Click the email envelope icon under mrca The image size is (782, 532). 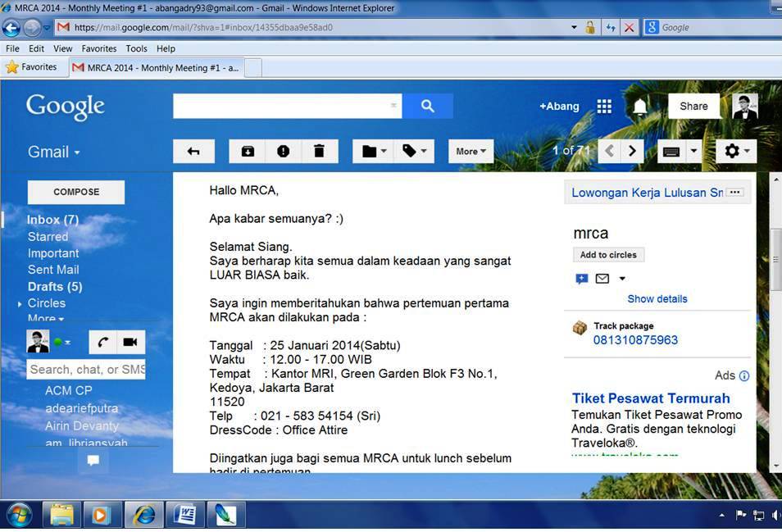[602, 278]
